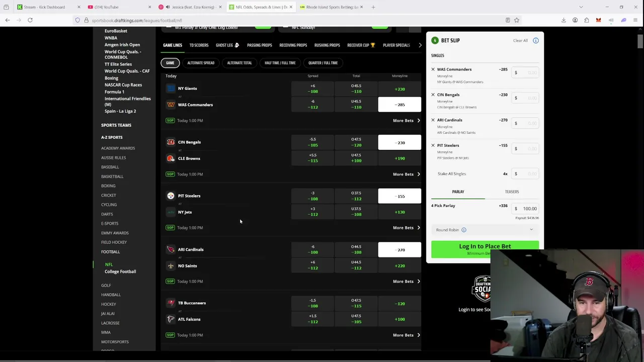This screenshot has width=644, height=362.
Task: Click NY Giants team logo
Action: 171,88
